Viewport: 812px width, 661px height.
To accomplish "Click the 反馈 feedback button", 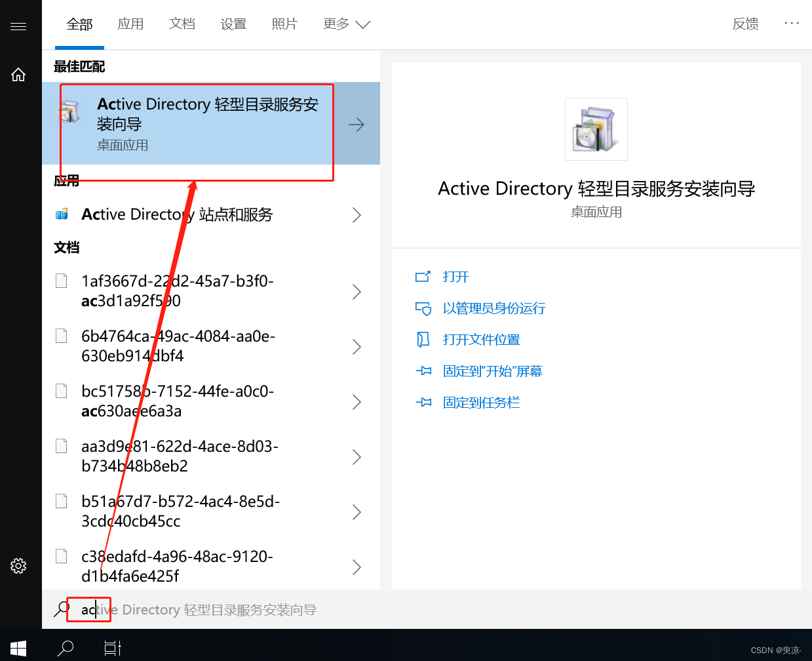I will point(745,24).
